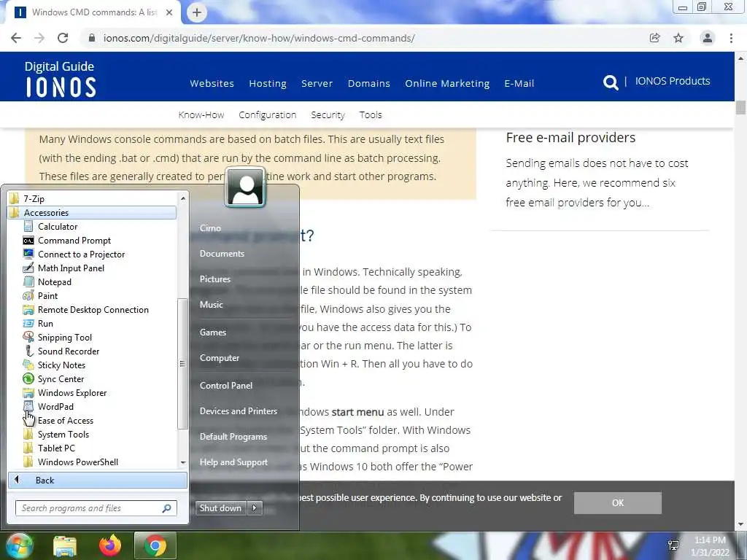
Task: Accept cookies with OK button
Action: click(617, 503)
